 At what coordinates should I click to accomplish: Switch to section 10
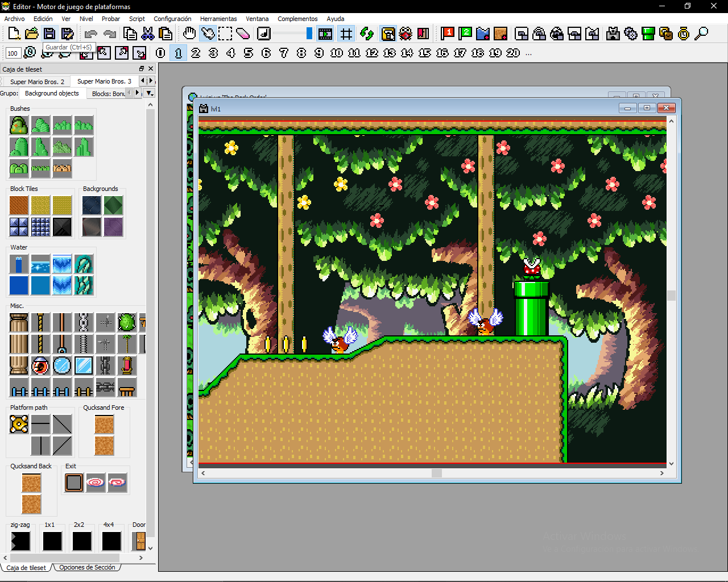tap(337, 53)
